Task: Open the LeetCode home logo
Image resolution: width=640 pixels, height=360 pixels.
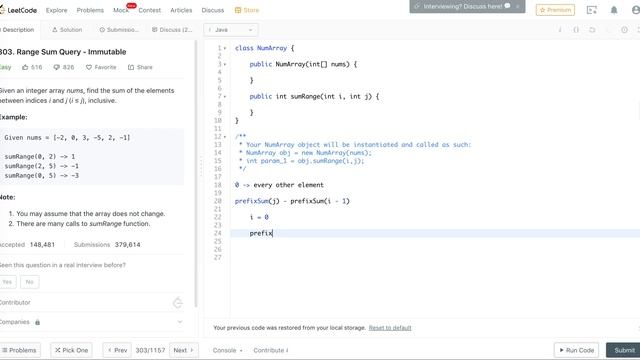Action: pos(18,10)
